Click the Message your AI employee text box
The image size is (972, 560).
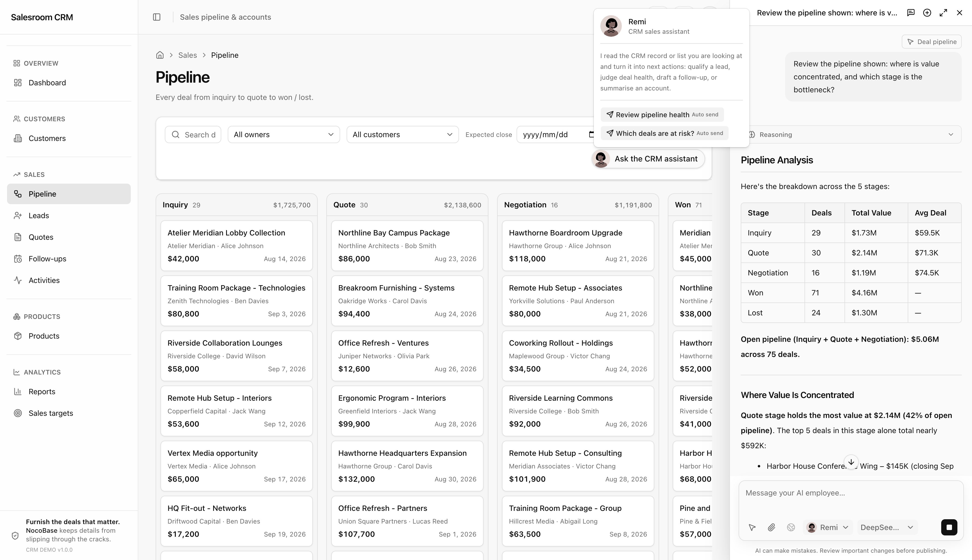click(x=851, y=499)
